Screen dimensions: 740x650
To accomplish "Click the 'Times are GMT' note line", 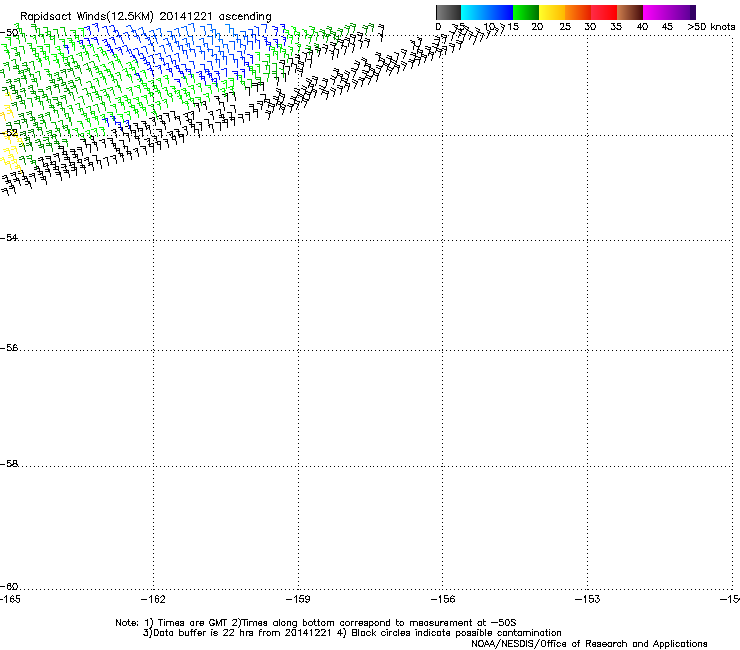I will [x=316, y=623].
